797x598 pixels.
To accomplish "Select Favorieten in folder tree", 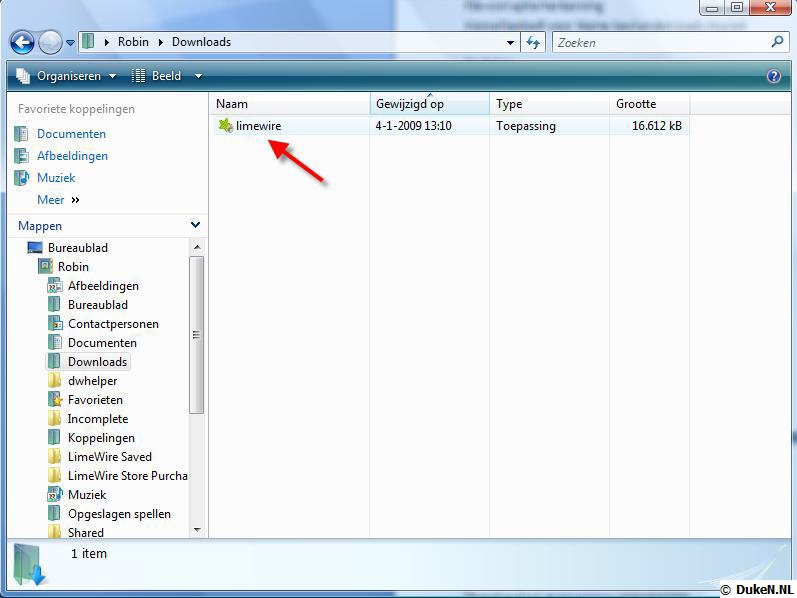I will (95, 400).
